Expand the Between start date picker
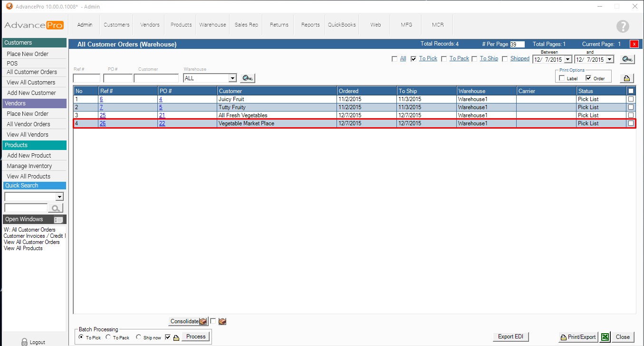644x346 pixels. [x=567, y=60]
